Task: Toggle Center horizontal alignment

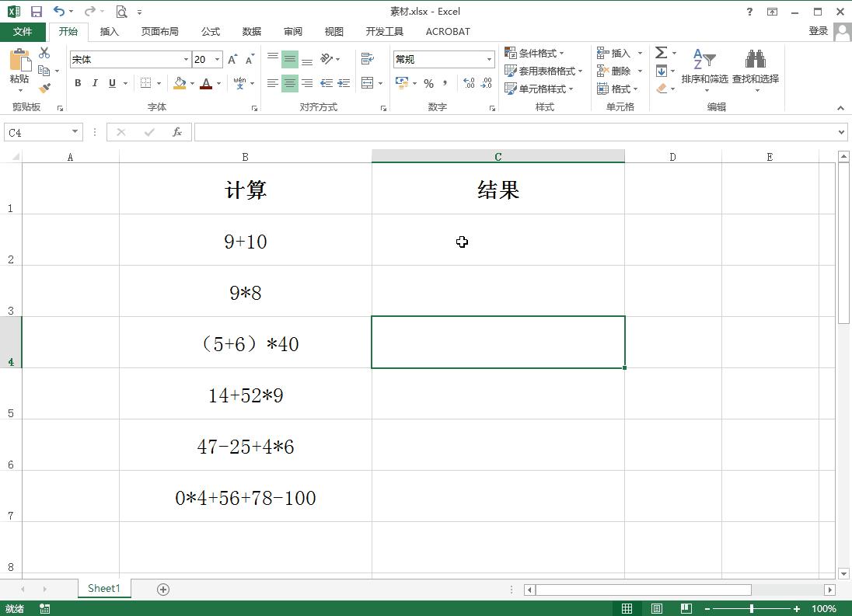Action: 290,83
